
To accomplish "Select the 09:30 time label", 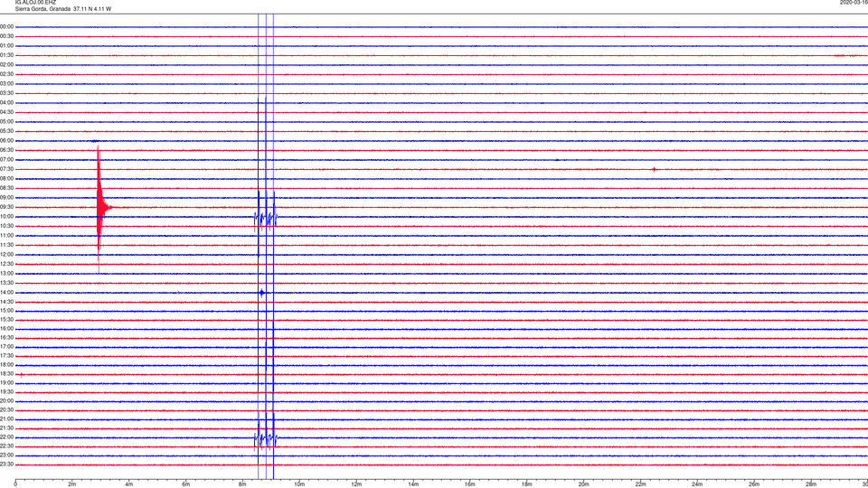I will click(6, 207).
